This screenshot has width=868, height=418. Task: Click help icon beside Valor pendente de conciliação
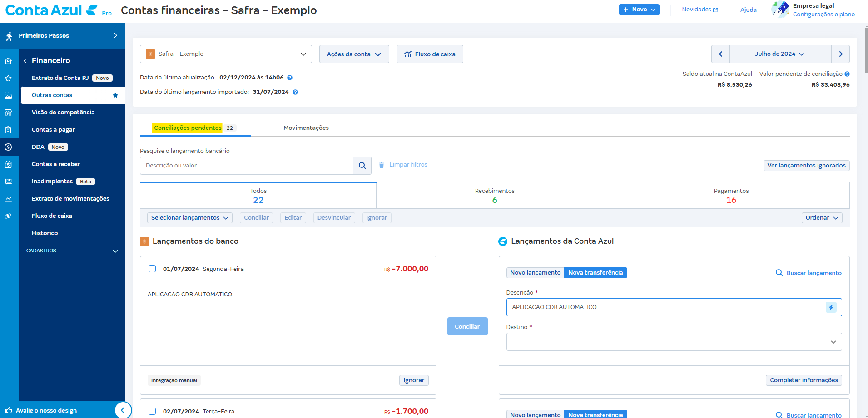[x=847, y=74]
